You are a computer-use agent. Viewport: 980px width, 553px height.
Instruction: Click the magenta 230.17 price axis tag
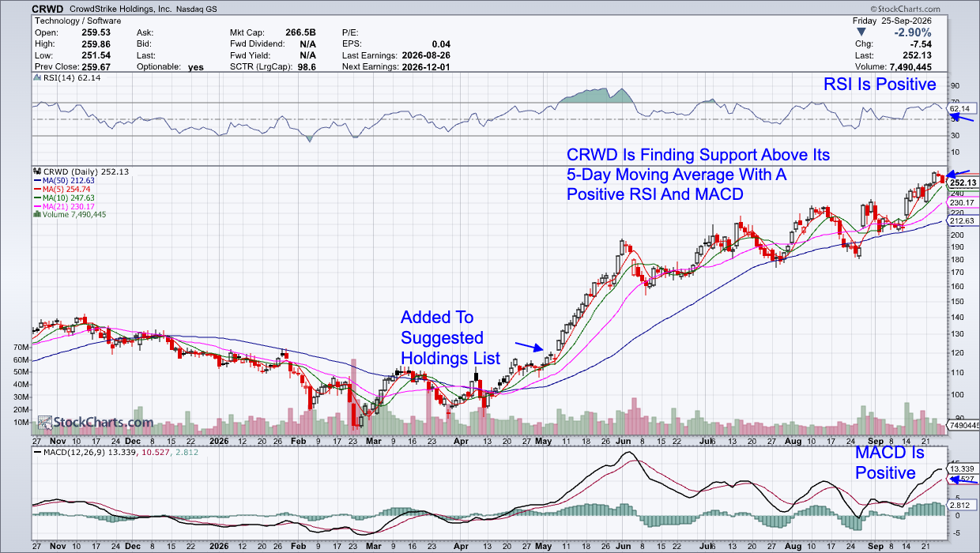point(963,203)
